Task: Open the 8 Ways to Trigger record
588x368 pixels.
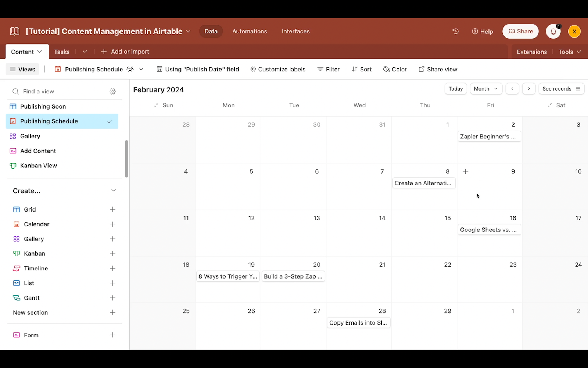Action: tap(228, 276)
